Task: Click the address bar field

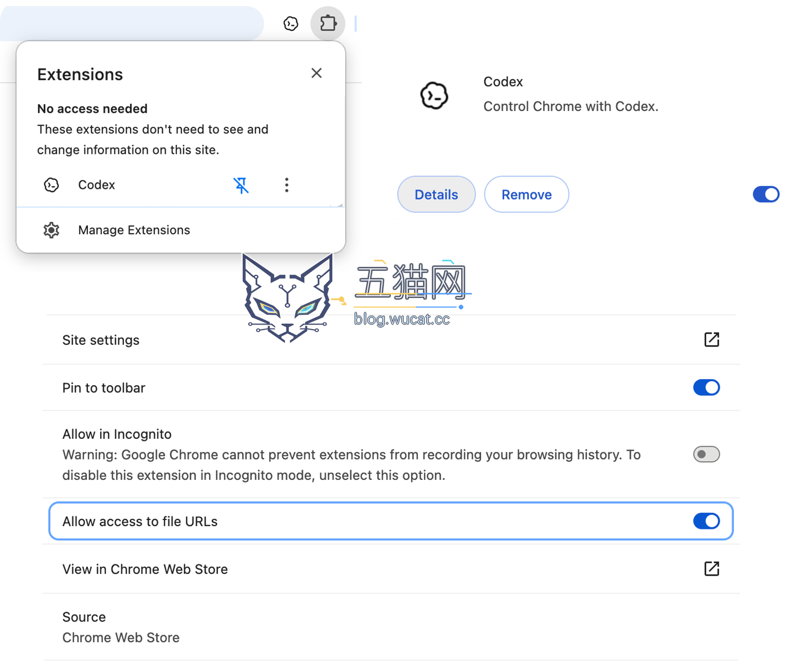Action: pos(132,24)
